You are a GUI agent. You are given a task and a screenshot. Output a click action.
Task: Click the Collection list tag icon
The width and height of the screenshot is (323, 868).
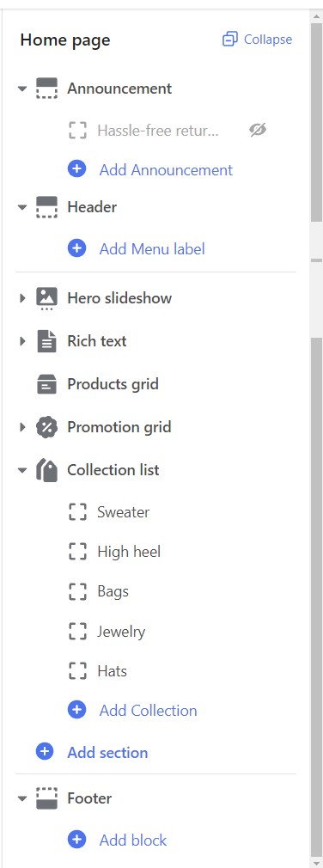[x=47, y=471]
